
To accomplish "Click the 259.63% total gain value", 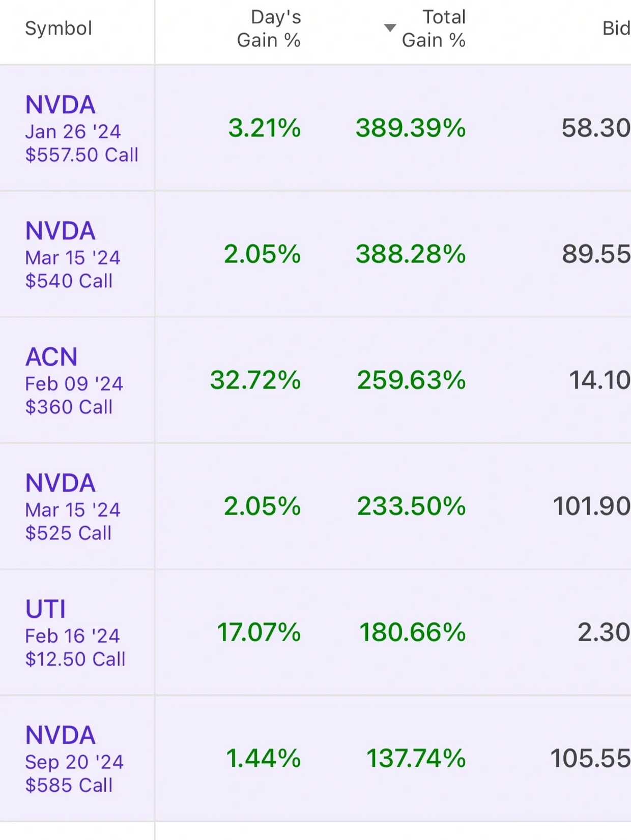I will coord(411,380).
